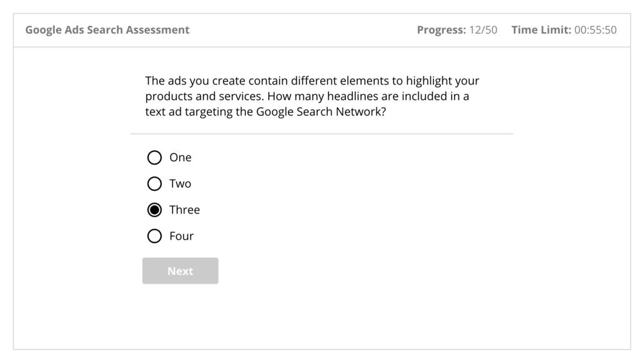The width and height of the screenshot is (644, 363).
Task: Click the 'Three' answer label text
Action: coord(185,210)
